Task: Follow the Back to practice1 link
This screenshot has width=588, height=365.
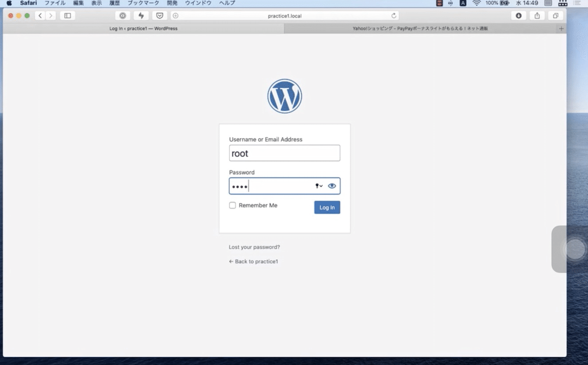Action: pyautogui.click(x=253, y=261)
